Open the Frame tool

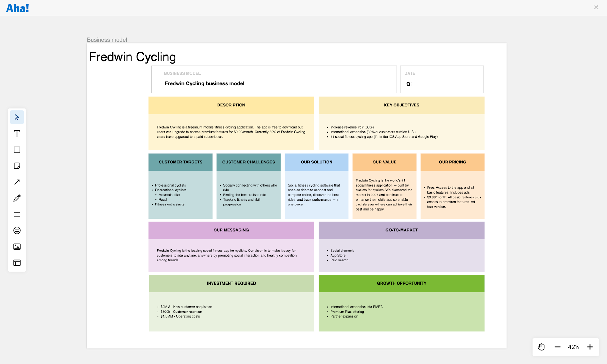point(17,214)
